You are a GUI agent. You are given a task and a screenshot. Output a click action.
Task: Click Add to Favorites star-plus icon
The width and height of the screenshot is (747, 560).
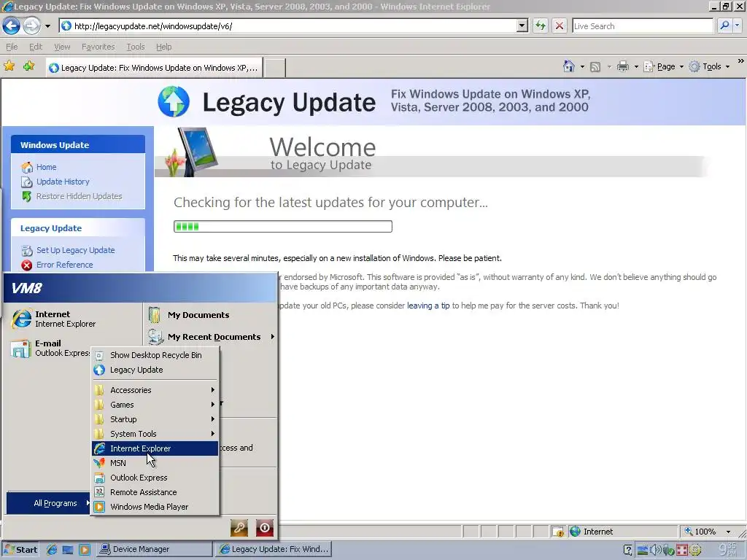click(29, 66)
